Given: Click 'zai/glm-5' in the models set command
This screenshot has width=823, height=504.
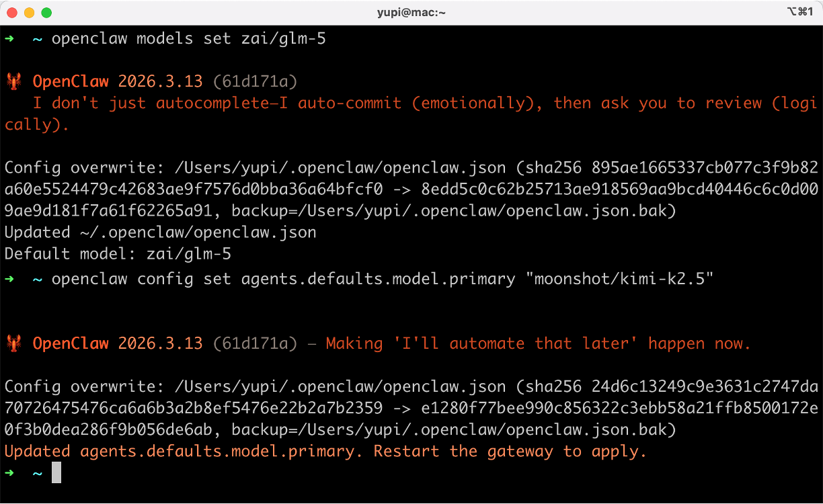Looking at the screenshot, I should (283, 39).
